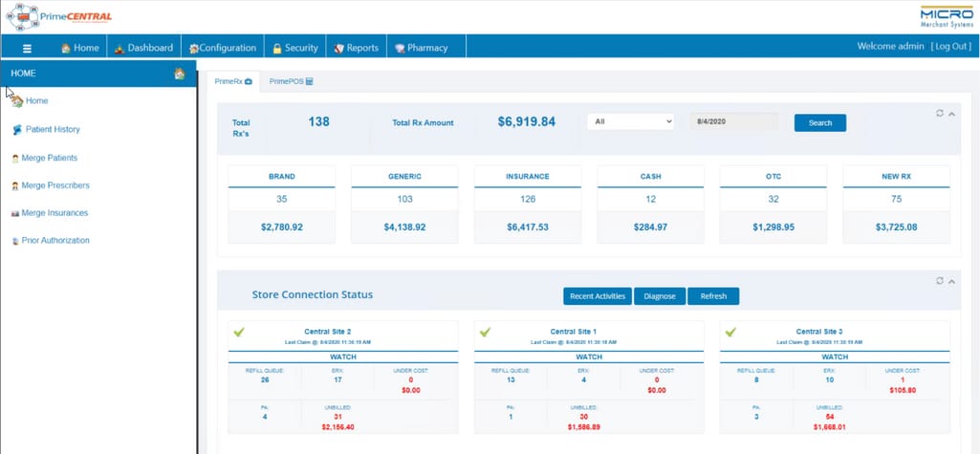Open the Security menu
980x454 pixels.
coord(295,48)
